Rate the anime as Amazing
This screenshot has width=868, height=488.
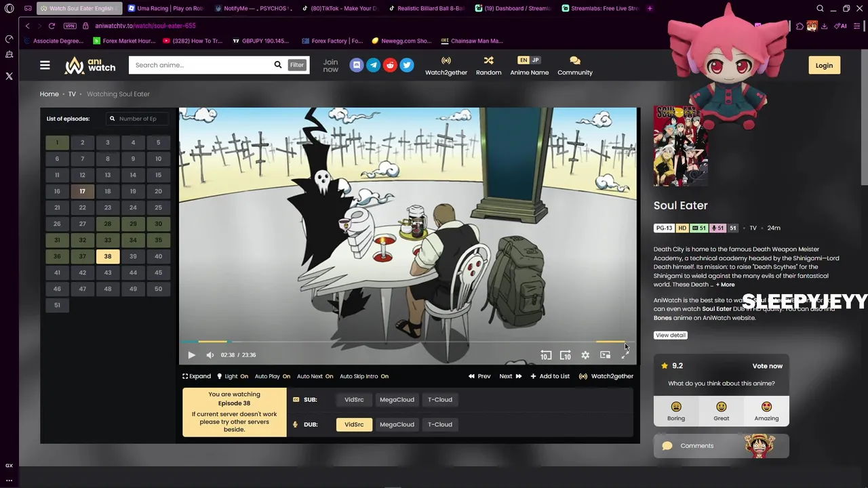pyautogui.click(x=766, y=411)
